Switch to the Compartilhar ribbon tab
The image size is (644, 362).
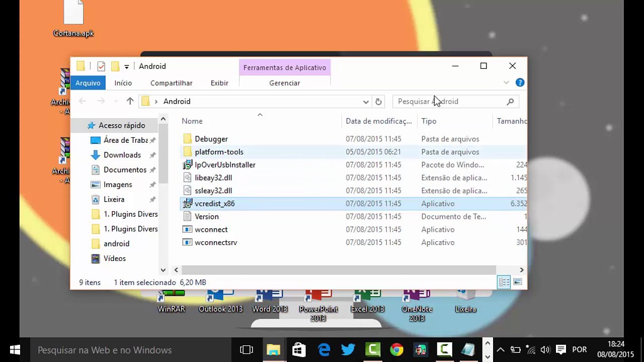coord(172,83)
